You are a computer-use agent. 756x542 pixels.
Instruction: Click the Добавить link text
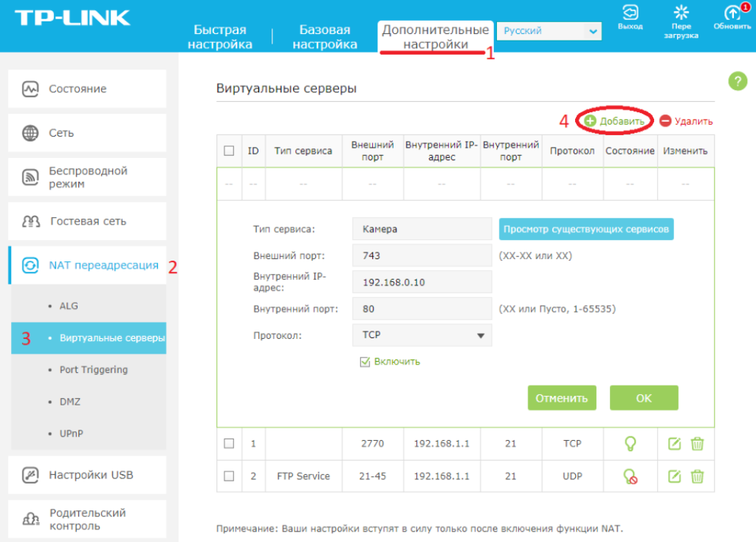(x=622, y=122)
